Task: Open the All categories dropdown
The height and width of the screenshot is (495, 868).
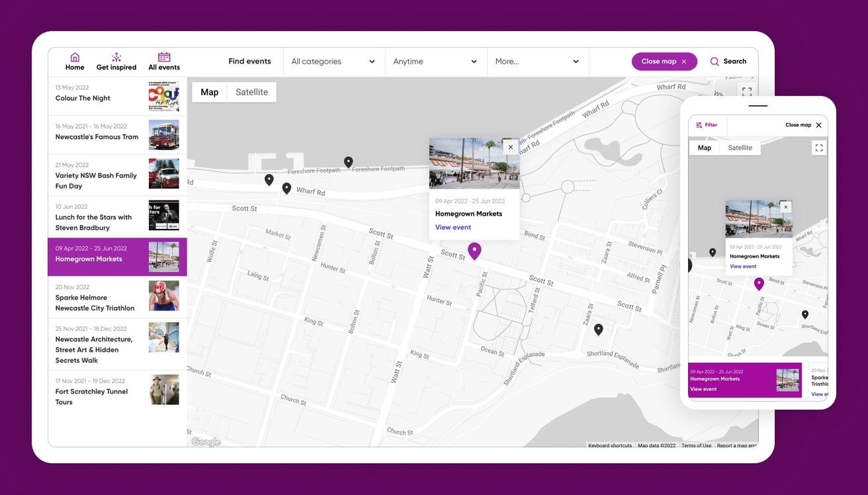Action: pyautogui.click(x=332, y=61)
